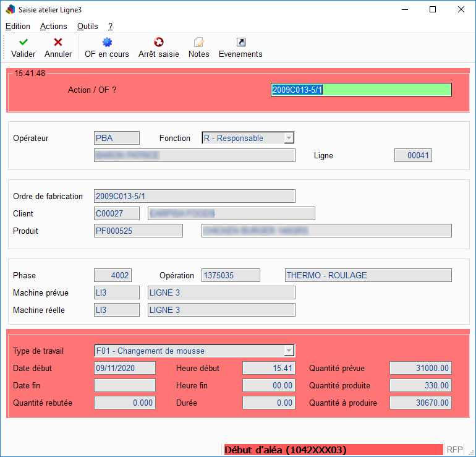This screenshot has width=476, height=457.
Task: Click the Saisie atelier application icon
Action: click(11, 9)
